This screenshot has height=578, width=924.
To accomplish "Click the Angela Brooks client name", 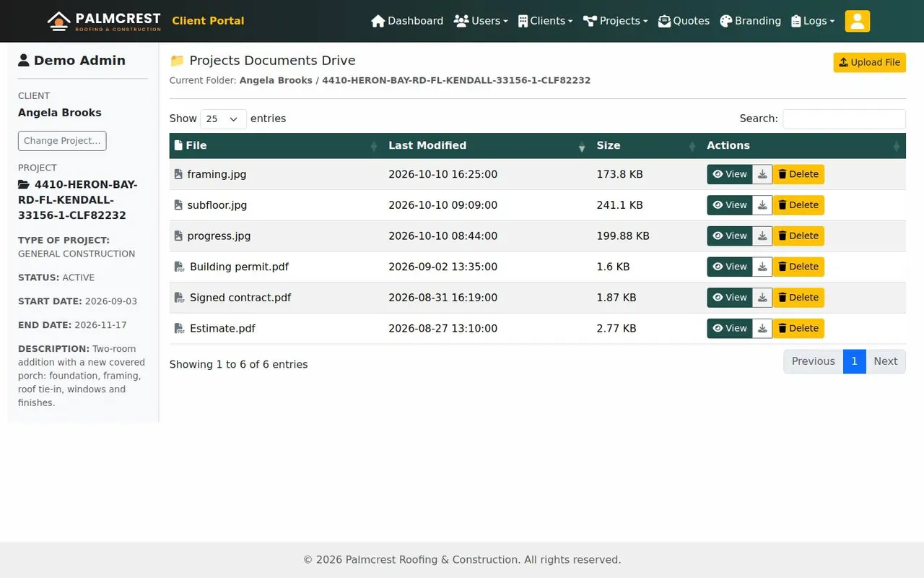I will [60, 113].
